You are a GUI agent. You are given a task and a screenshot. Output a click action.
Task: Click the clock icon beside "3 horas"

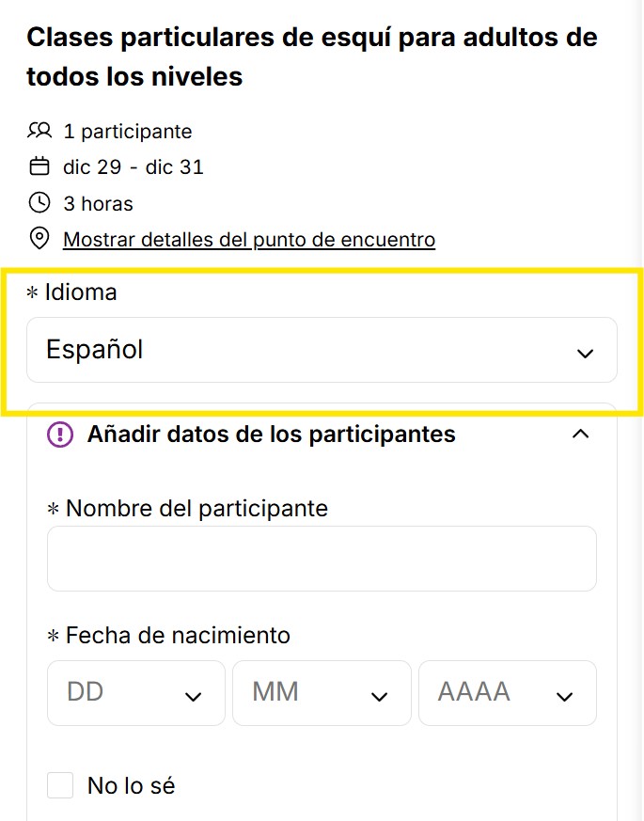tap(39, 203)
